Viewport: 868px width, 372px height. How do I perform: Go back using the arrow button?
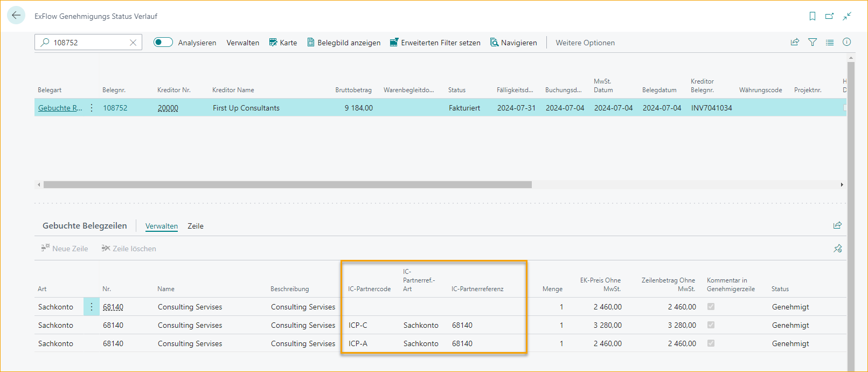(x=16, y=16)
